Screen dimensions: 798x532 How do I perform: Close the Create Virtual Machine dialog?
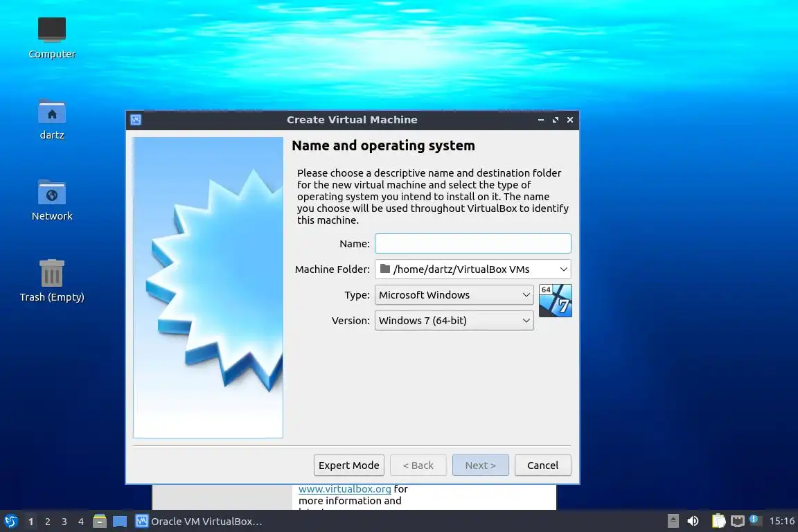click(570, 120)
